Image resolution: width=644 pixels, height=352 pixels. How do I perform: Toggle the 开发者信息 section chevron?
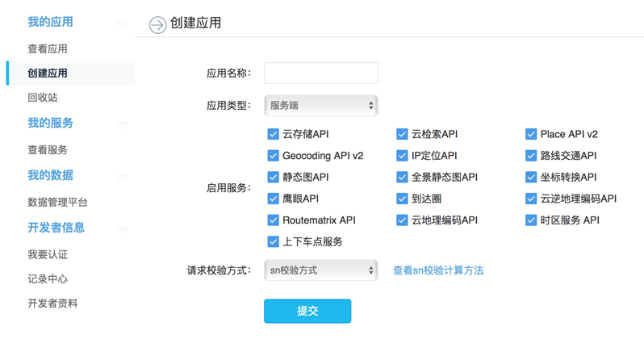122,230
